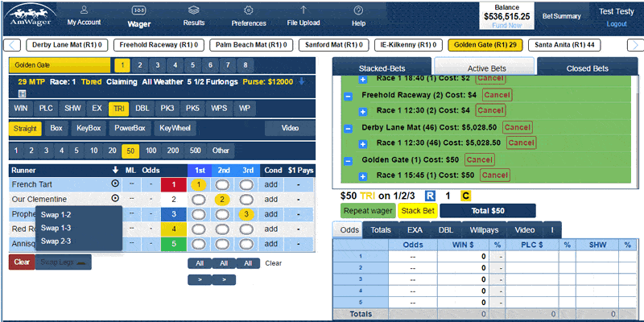Collapse Derby Lane Mat (46) bet group
The width and height of the screenshot is (644, 322).
[348, 129]
